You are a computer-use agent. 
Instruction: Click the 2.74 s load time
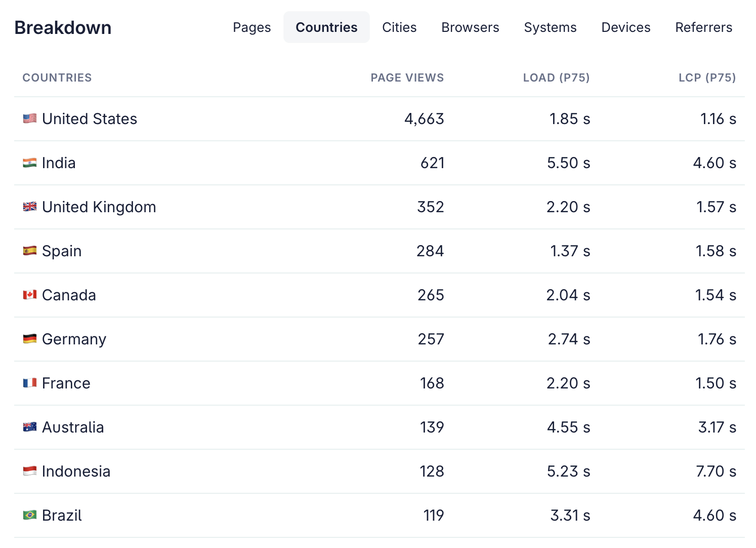coord(569,339)
